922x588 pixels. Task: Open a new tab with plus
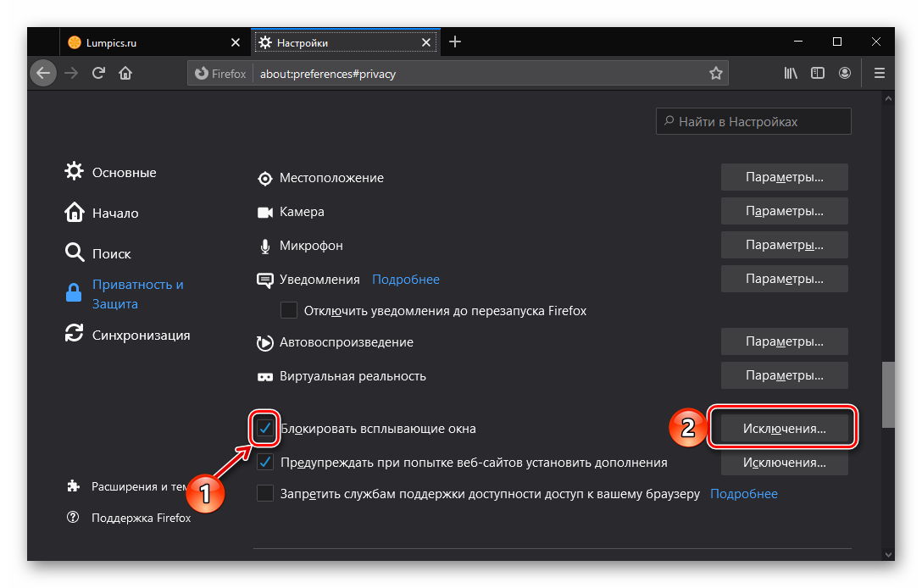(455, 42)
